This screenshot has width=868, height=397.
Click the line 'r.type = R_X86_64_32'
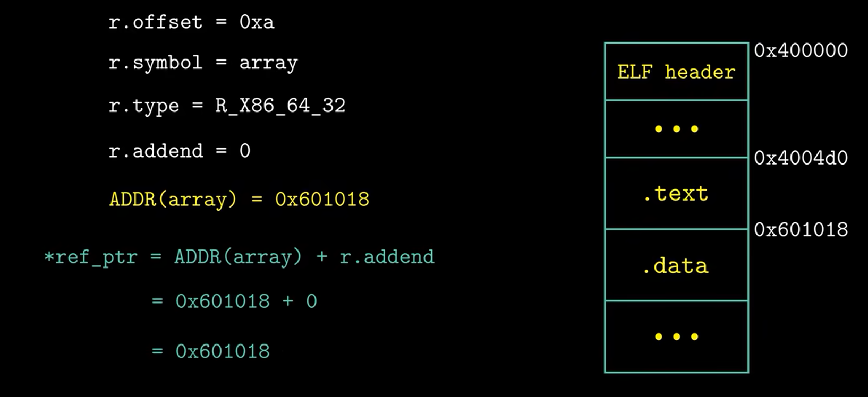[227, 106]
